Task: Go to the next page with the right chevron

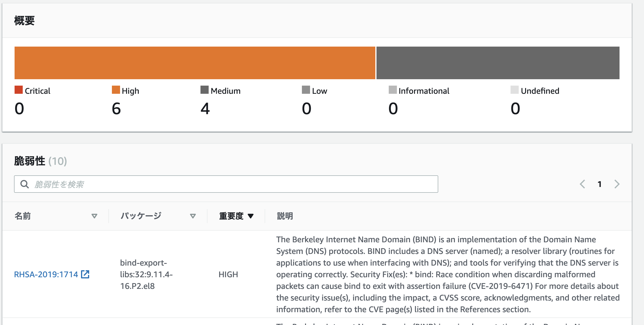Action: click(617, 184)
